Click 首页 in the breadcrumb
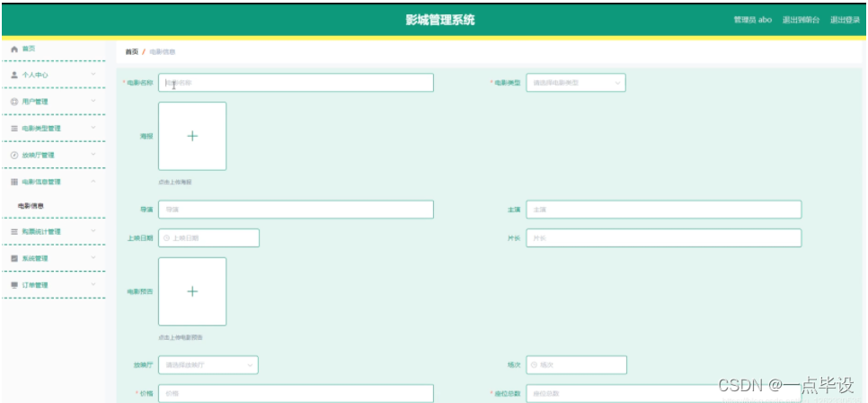 [x=132, y=52]
